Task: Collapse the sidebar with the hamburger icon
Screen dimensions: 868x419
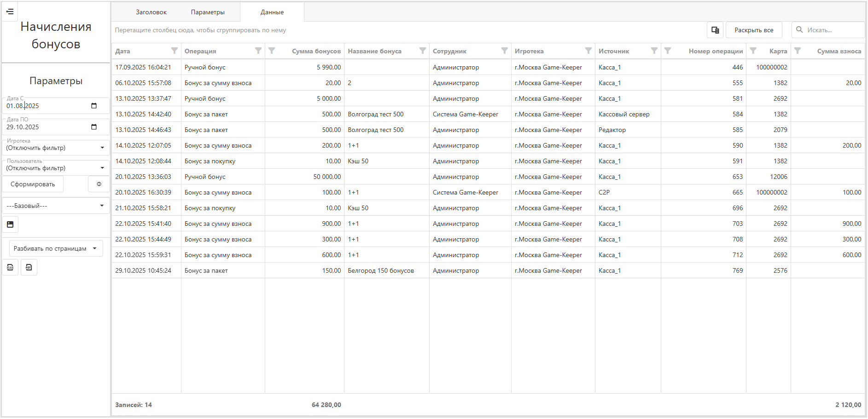Action: pos(10,11)
